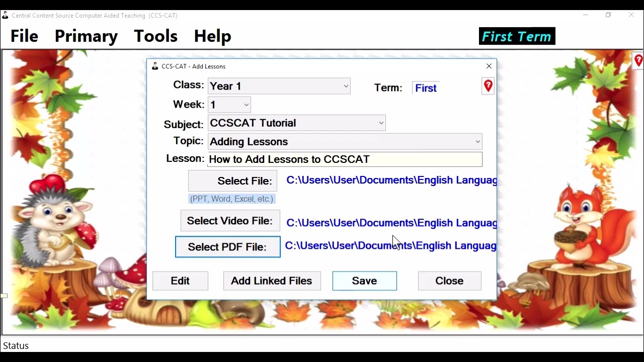This screenshot has height=362, width=644.
Task: Click the Status label in status bar
Action: (x=16, y=346)
